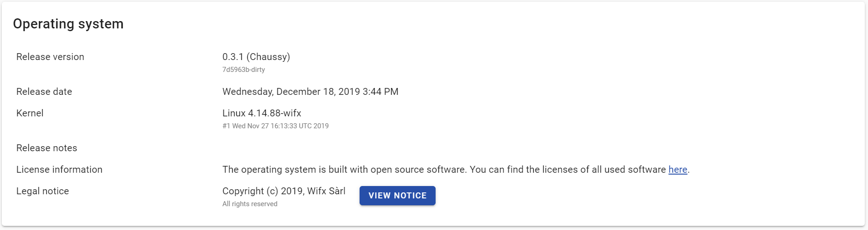This screenshot has height=230, width=868.
Task: Click the 'built with open source software' sentence
Action: pyautogui.click(x=344, y=170)
